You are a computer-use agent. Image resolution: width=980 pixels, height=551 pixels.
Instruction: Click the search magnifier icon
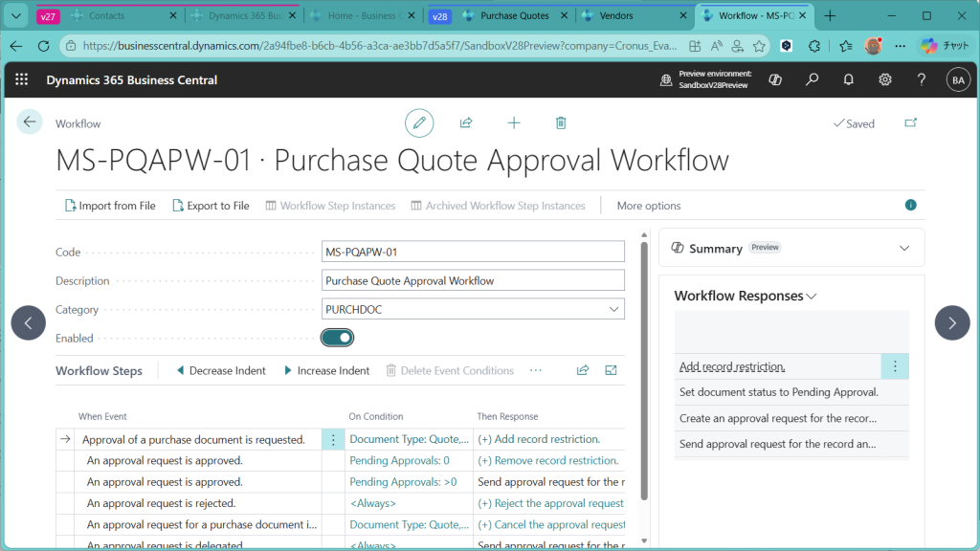coord(812,80)
